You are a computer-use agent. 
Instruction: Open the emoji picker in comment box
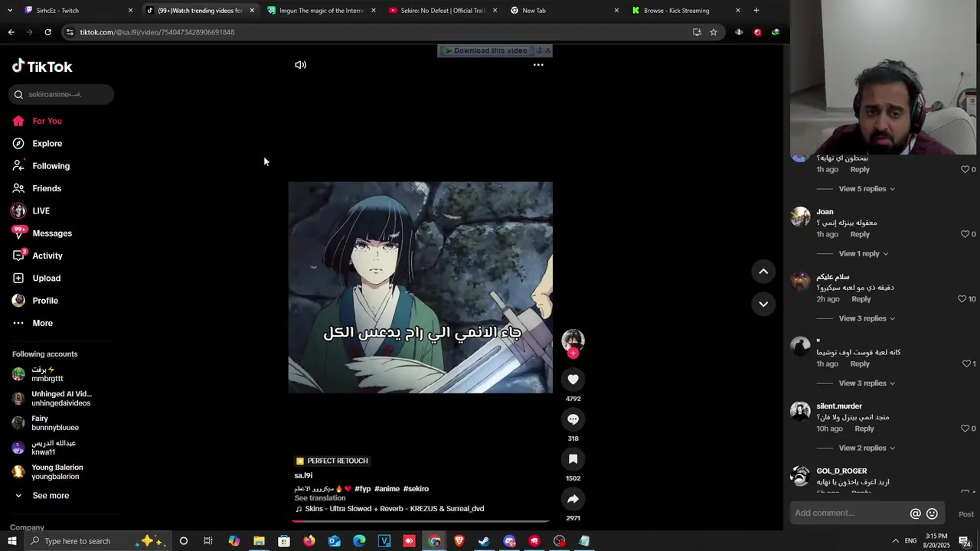pyautogui.click(x=932, y=514)
